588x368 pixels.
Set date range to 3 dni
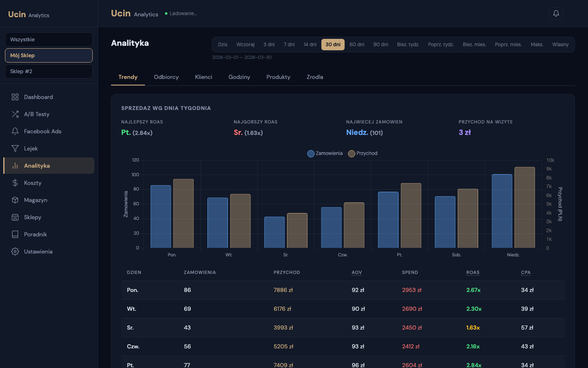pos(269,45)
